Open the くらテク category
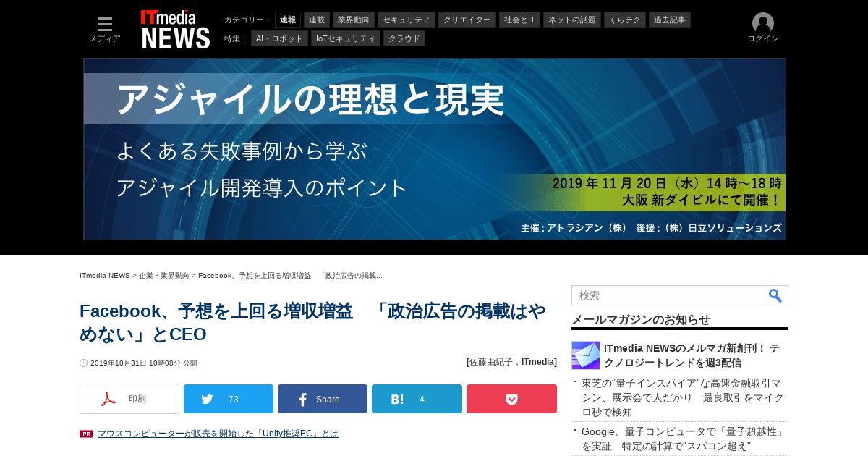The height and width of the screenshot is (456, 868). [625, 20]
